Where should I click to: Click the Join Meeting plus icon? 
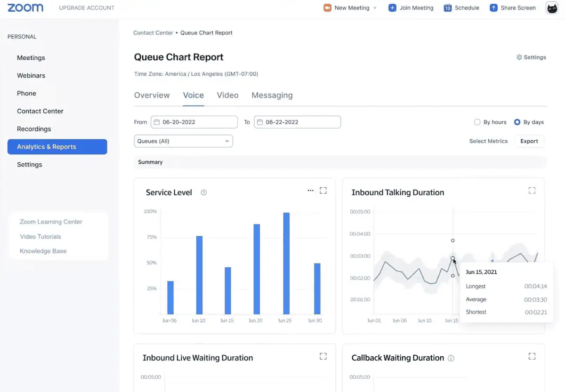pos(392,8)
